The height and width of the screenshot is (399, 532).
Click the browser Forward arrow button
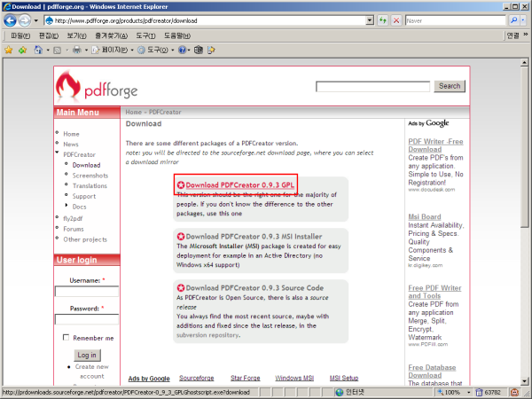(25, 20)
